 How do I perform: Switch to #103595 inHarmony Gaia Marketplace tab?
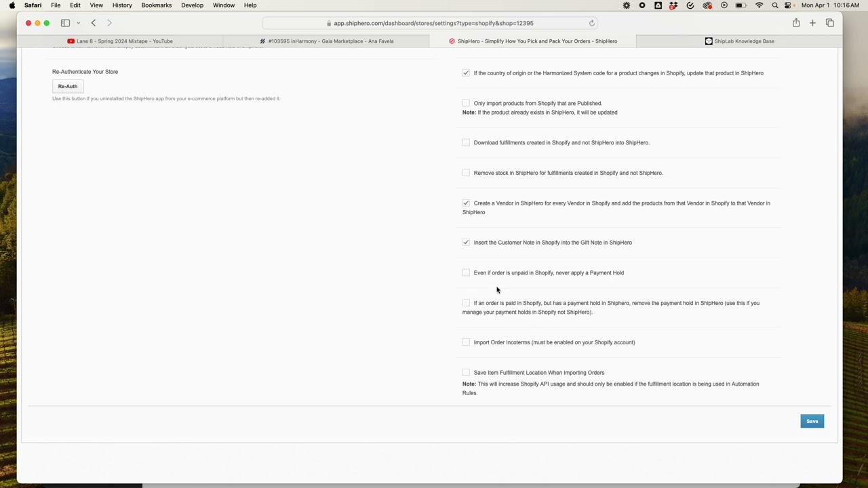[x=326, y=41]
